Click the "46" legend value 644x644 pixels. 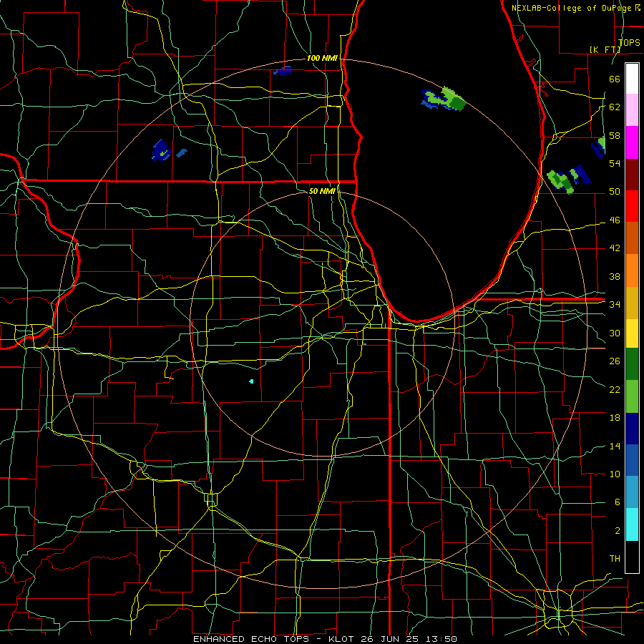point(615,220)
